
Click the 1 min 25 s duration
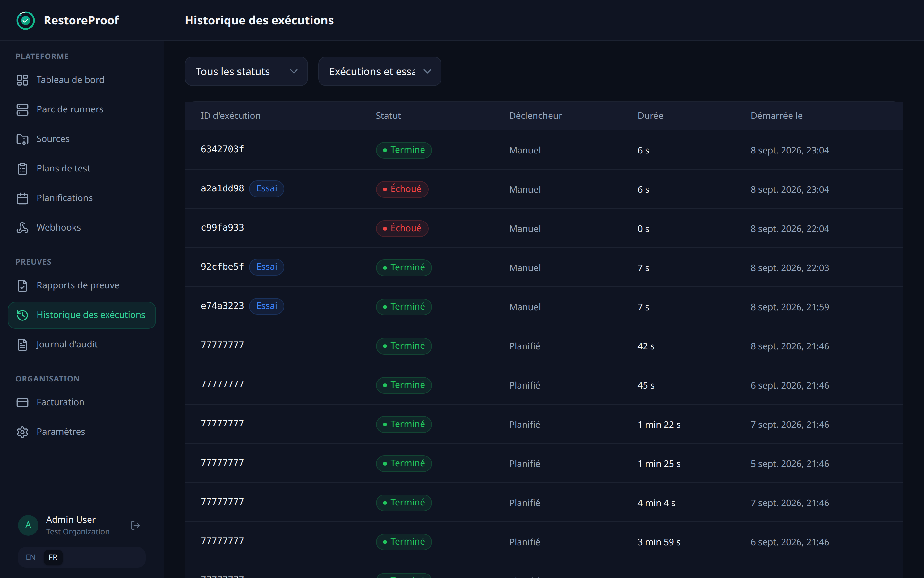[x=659, y=464]
